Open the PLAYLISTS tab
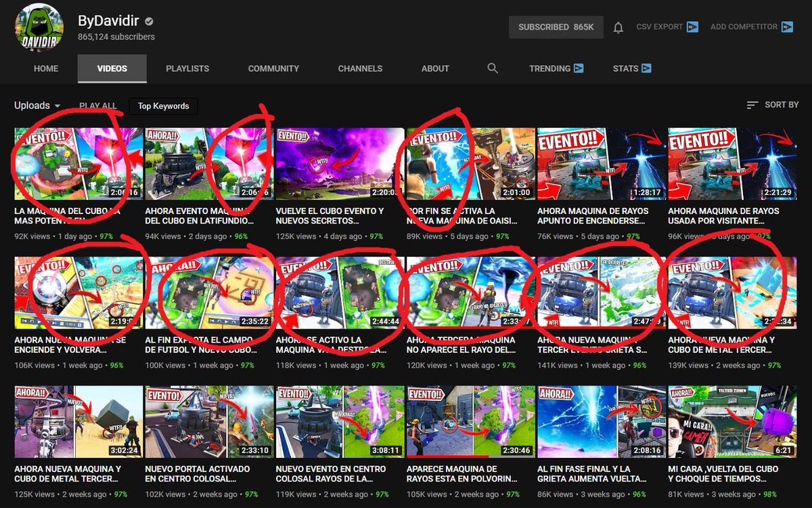The height and width of the screenshot is (508, 812). pos(187,68)
